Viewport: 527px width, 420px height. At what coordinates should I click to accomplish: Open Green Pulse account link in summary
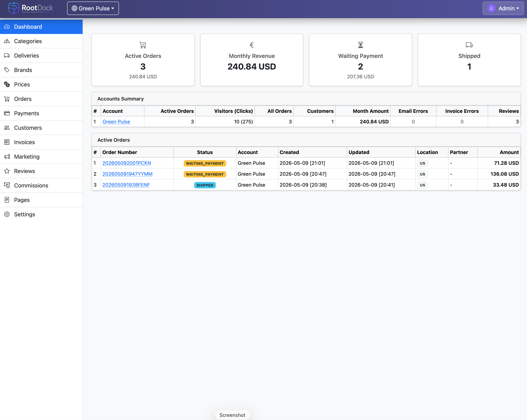tap(116, 122)
